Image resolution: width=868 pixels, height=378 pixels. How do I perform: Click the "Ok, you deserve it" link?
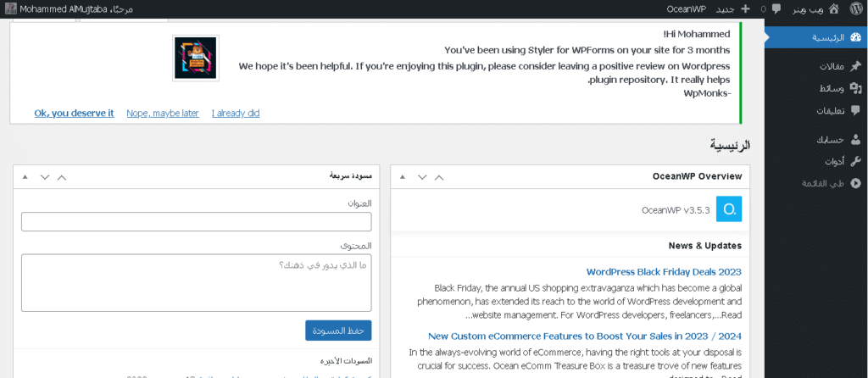[x=74, y=113]
